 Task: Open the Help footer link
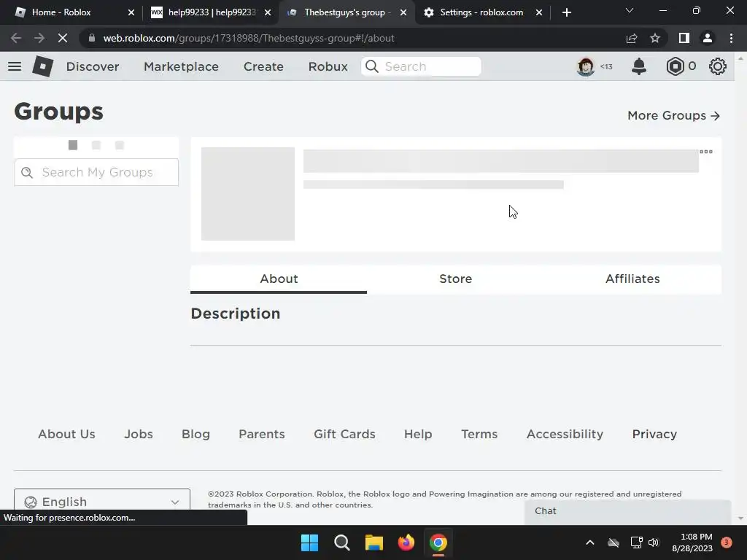click(x=418, y=435)
